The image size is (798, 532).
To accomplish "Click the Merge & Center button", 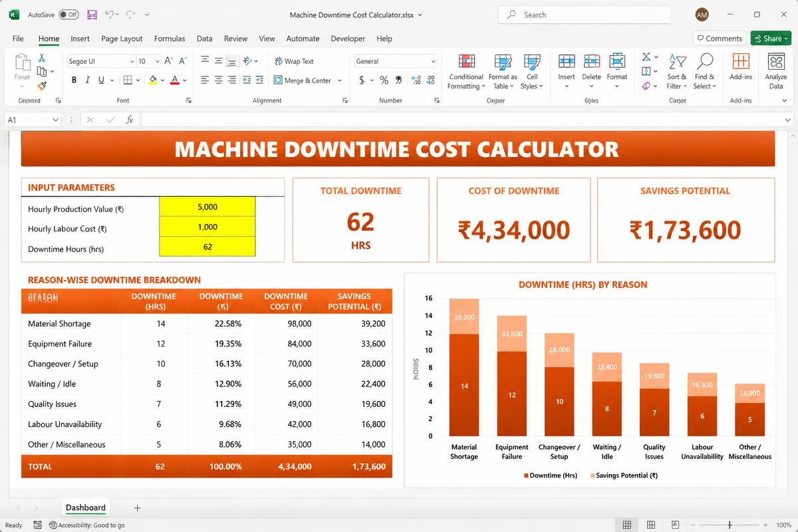I will 303,80.
